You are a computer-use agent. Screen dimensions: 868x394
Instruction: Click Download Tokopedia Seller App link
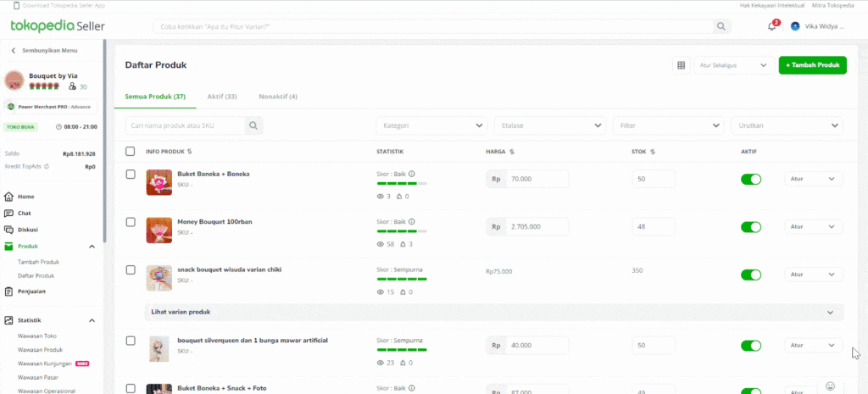(64, 5)
